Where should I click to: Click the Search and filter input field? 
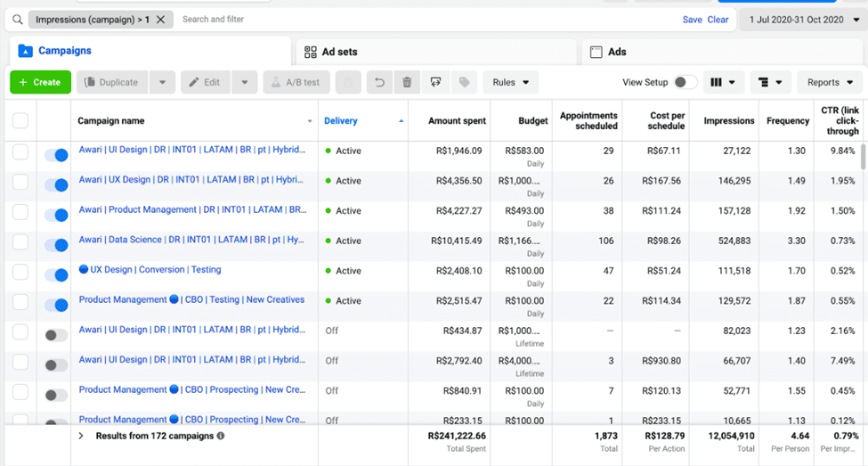pyautogui.click(x=426, y=20)
